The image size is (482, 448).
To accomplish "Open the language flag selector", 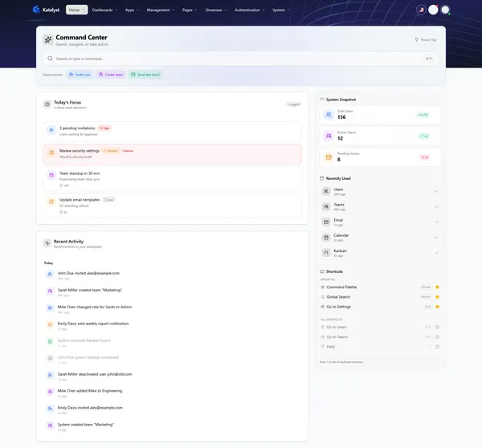I will click(421, 10).
